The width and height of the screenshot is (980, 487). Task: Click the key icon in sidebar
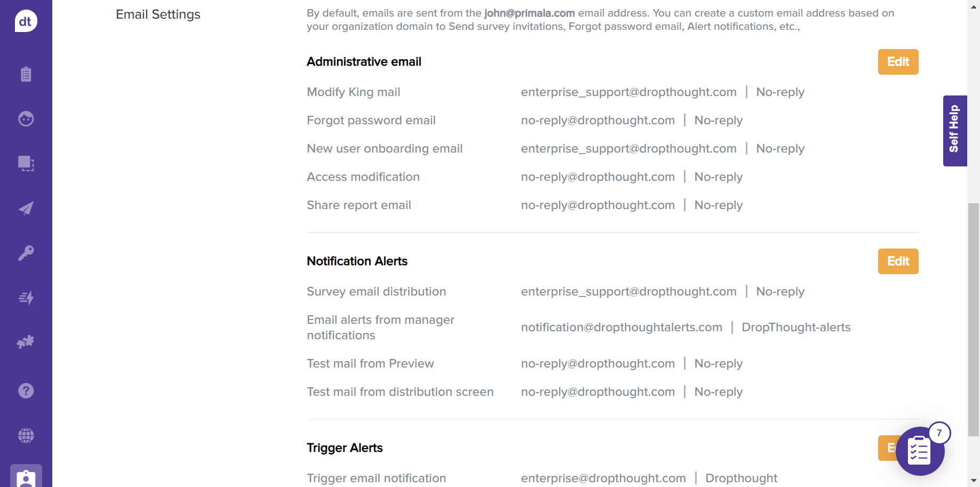(26, 253)
